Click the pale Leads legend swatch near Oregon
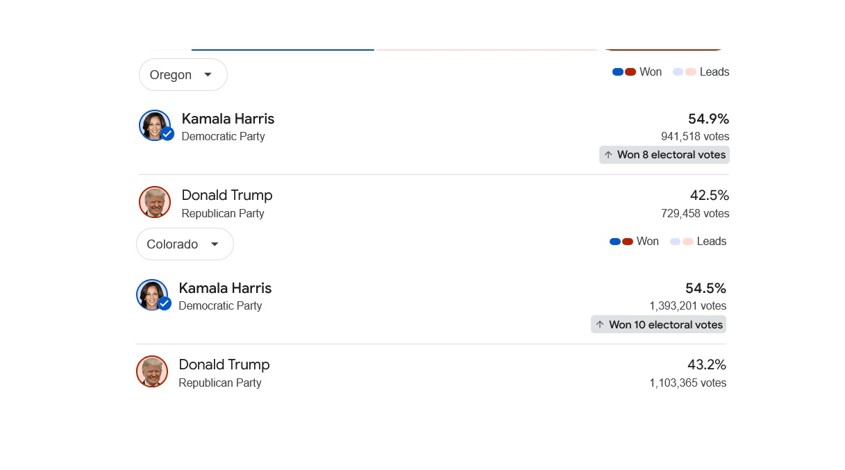This screenshot has width=845, height=470. point(684,72)
